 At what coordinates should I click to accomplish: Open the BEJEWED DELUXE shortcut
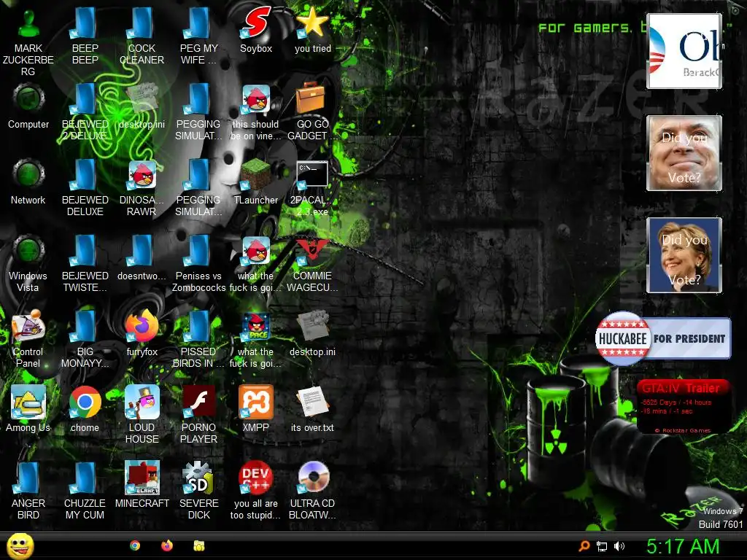pos(85,174)
